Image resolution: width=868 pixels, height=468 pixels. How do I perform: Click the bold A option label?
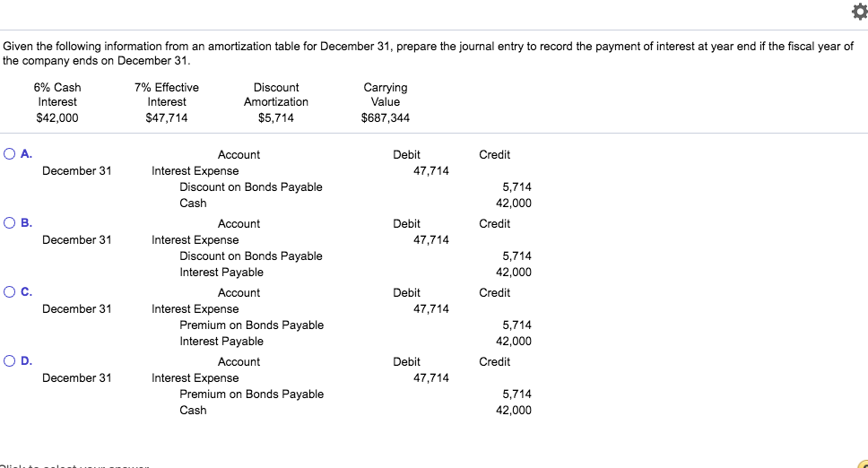[26, 154]
